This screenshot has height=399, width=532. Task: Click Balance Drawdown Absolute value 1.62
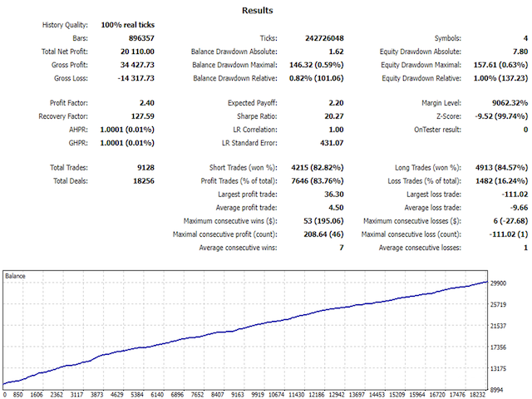point(336,52)
